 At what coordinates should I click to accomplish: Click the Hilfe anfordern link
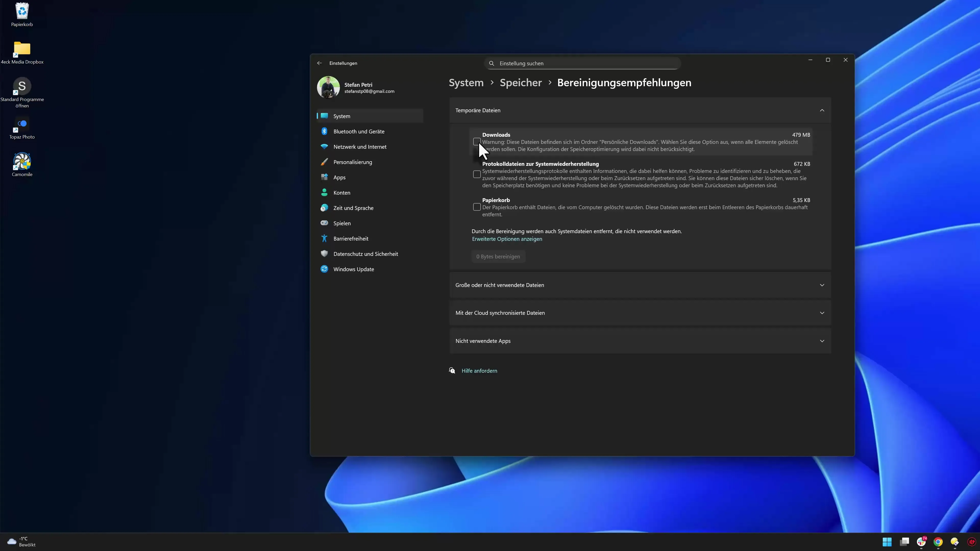(479, 370)
